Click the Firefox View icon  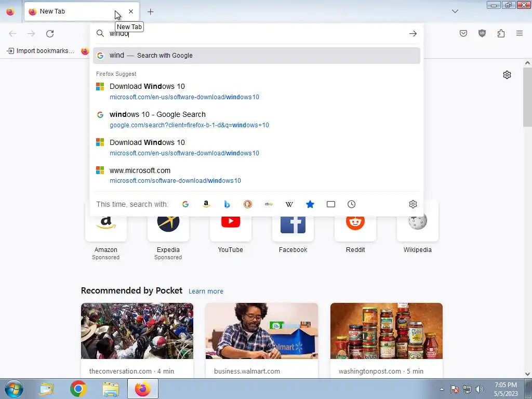pyautogui.click(x=10, y=11)
